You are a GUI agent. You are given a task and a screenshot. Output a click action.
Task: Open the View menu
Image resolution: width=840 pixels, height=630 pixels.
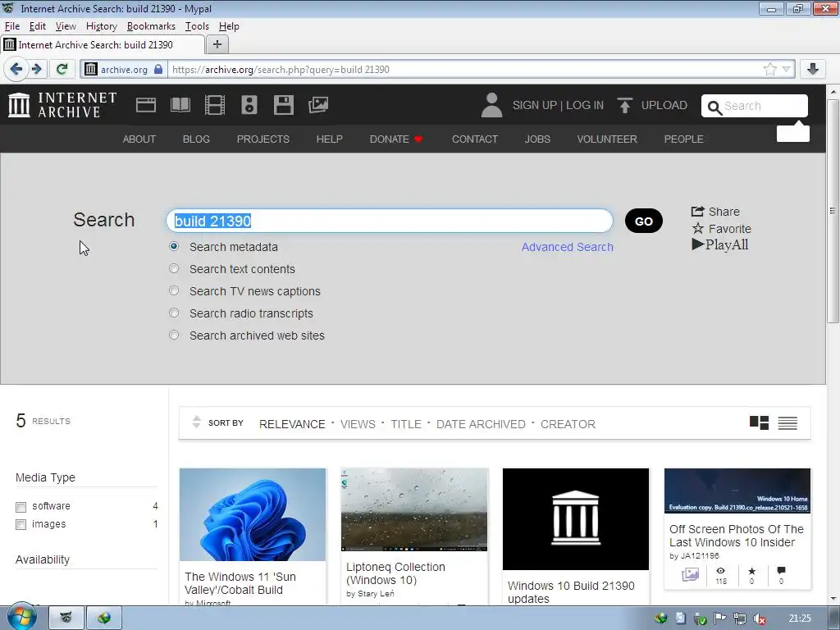click(66, 26)
